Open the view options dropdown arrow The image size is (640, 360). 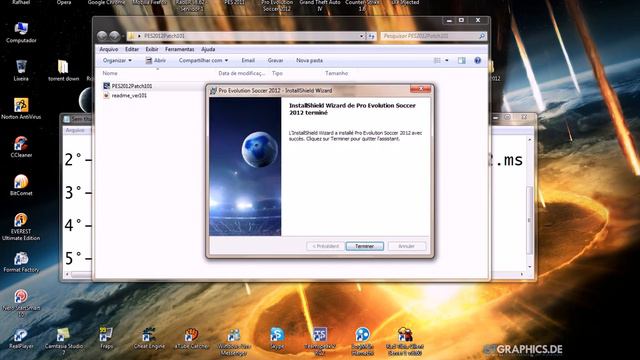[x=447, y=60]
